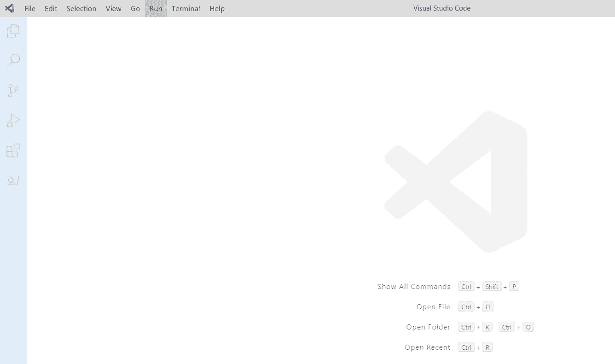Open the Terminal menu
This screenshot has height=364, width=615.
[186, 8]
